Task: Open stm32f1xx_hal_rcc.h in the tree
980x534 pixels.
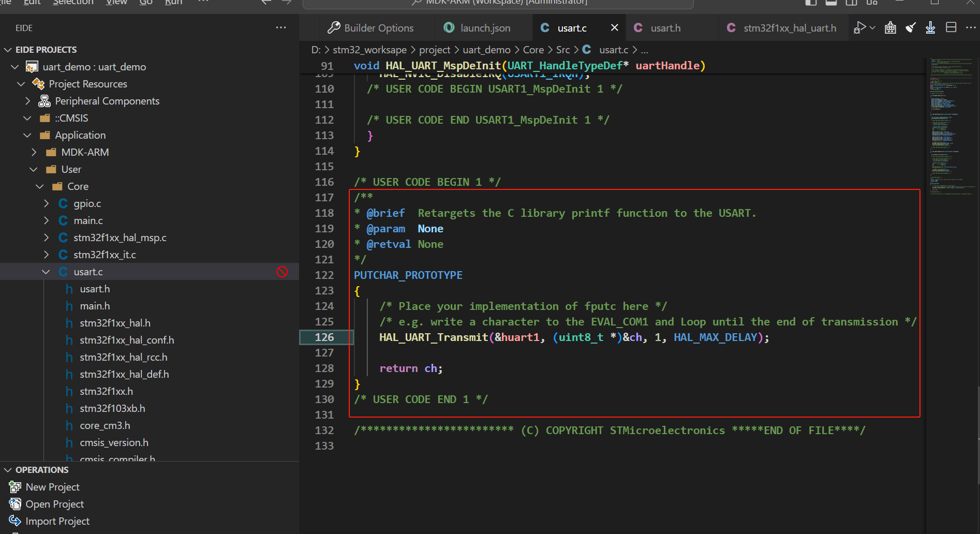Action: pyautogui.click(x=123, y=357)
